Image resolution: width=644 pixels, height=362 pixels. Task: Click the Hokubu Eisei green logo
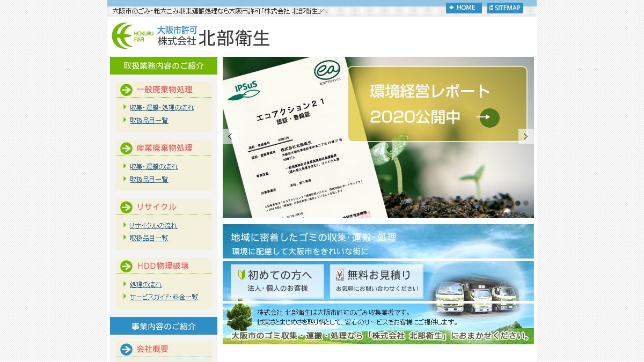[x=133, y=36]
